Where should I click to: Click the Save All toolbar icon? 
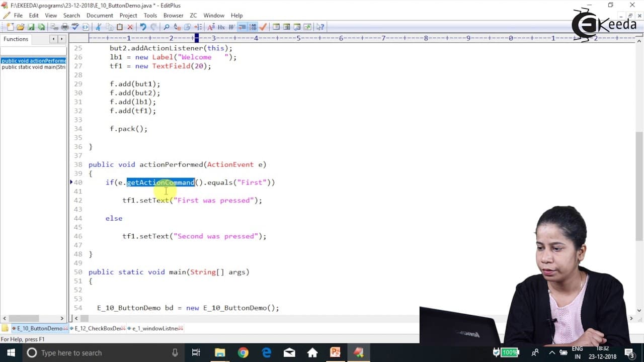pyautogui.click(x=41, y=27)
